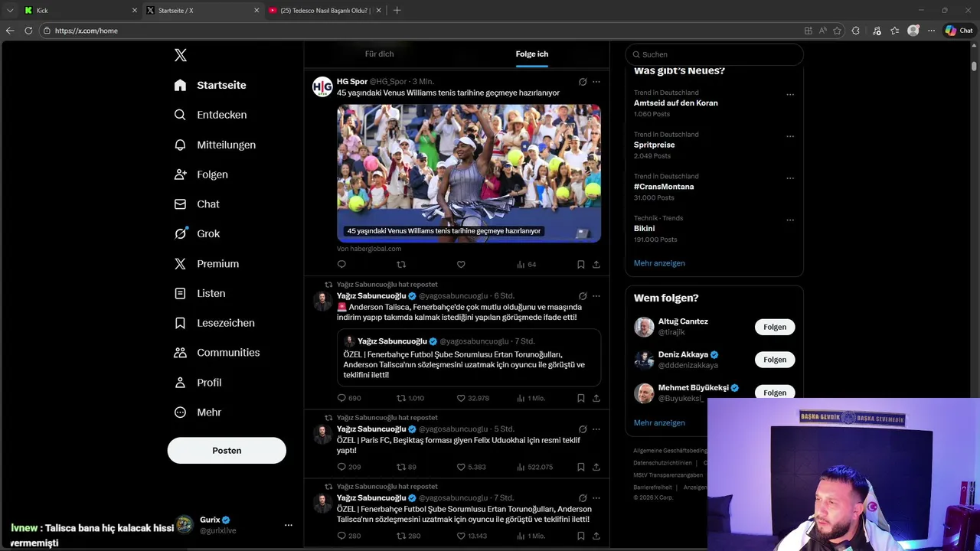Open more options on HG Spor post

596,82
